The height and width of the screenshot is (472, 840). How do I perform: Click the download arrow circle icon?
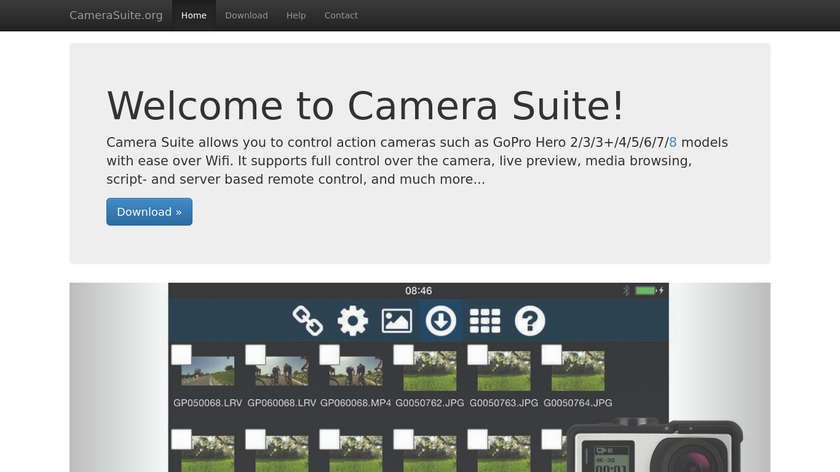(441, 321)
